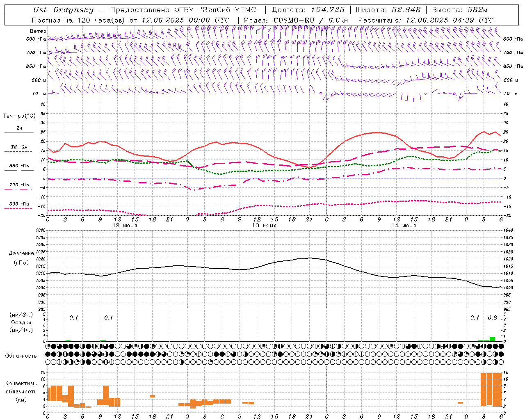
Task: Click the Осадки label
Action: (21, 322)
